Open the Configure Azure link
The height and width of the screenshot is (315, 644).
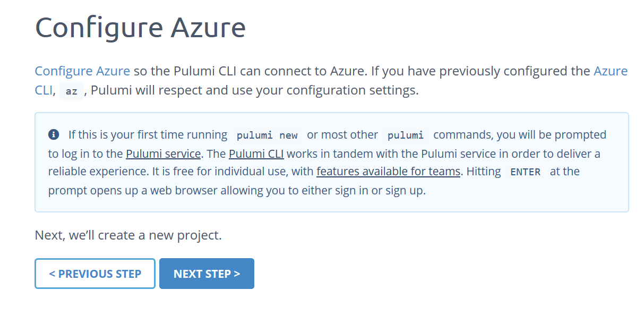(x=82, y=71)
